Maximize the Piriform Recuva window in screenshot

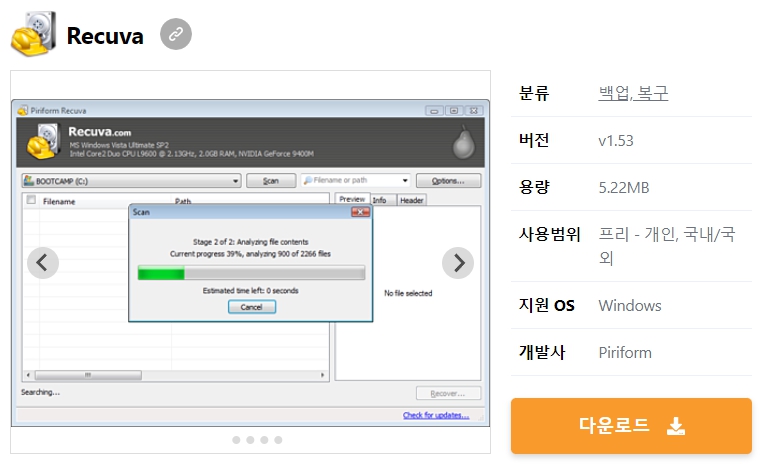point(454,110)
